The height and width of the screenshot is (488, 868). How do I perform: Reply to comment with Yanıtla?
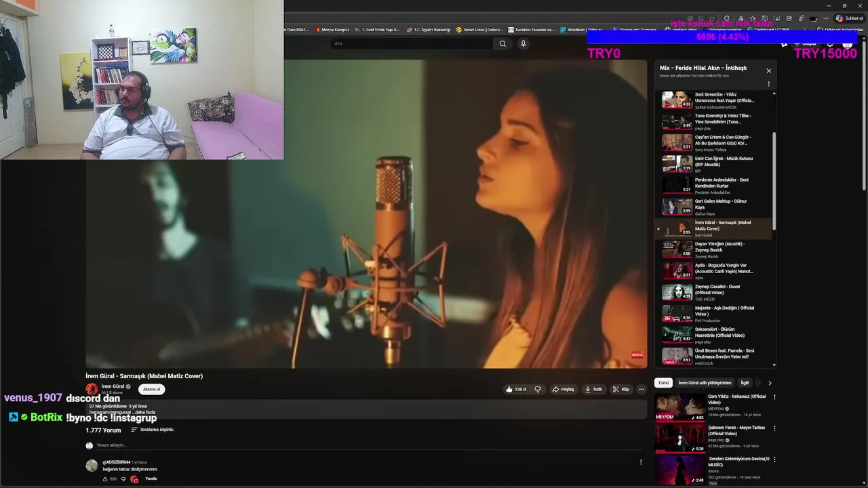(151, 479)
